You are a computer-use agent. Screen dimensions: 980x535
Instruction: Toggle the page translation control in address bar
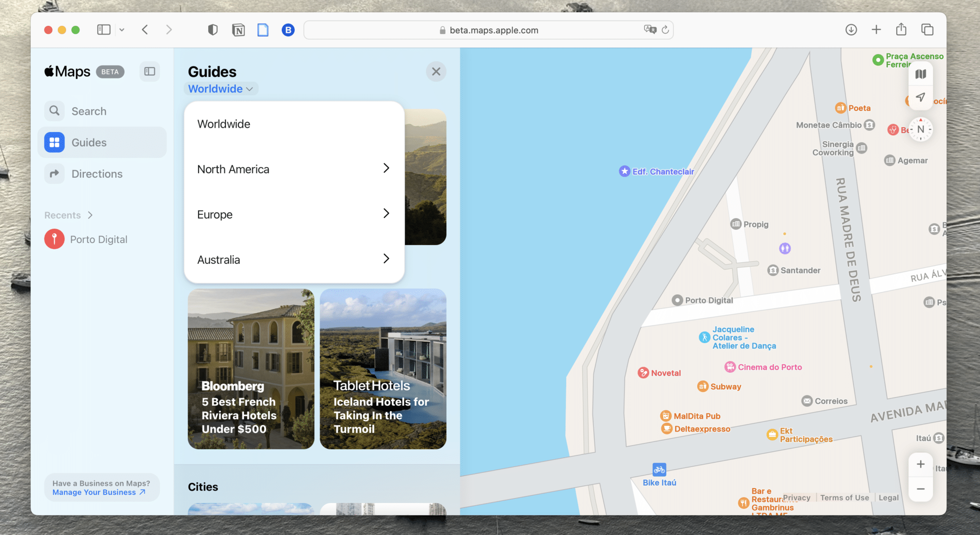649,29
